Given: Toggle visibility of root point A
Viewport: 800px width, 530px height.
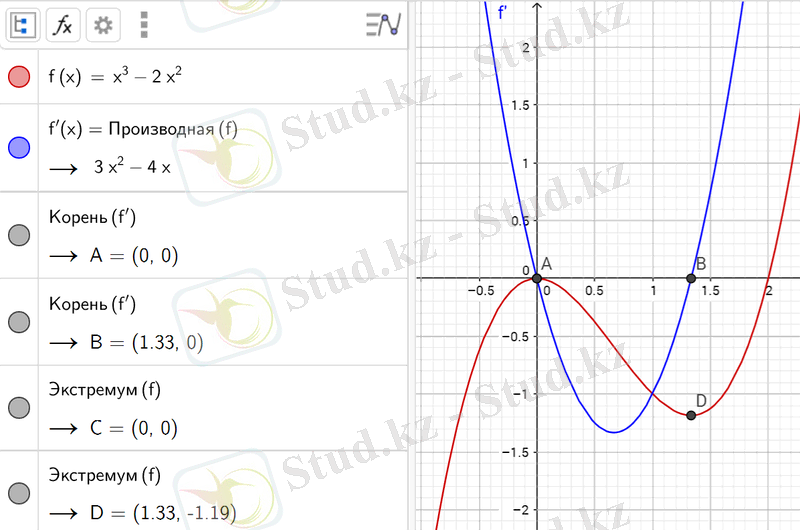Looking at the screenshot, I should point(19,235).
